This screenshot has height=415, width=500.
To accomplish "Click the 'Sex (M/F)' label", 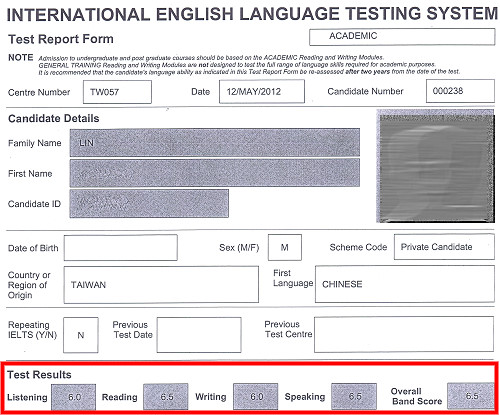I will pyautogui.click(x=239, y=248).
